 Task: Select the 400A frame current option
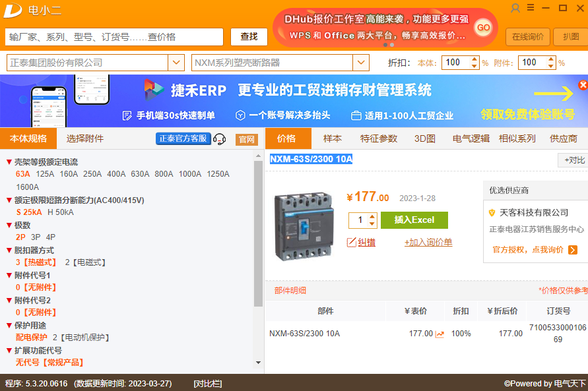pyautogui.click(x=116, y=174)
